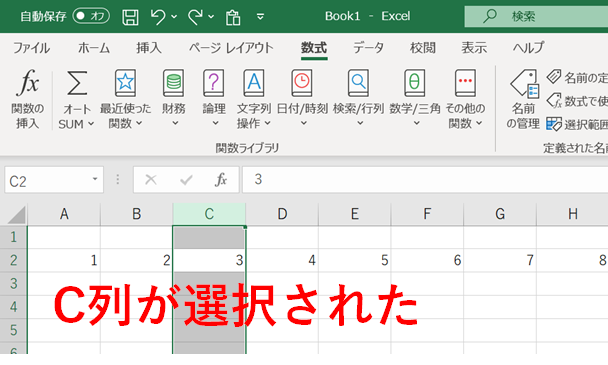Screen dimensions: 608x365
Task: Switch to the 表示 tab
Action: pyautogui.click(x=474, y=48)
